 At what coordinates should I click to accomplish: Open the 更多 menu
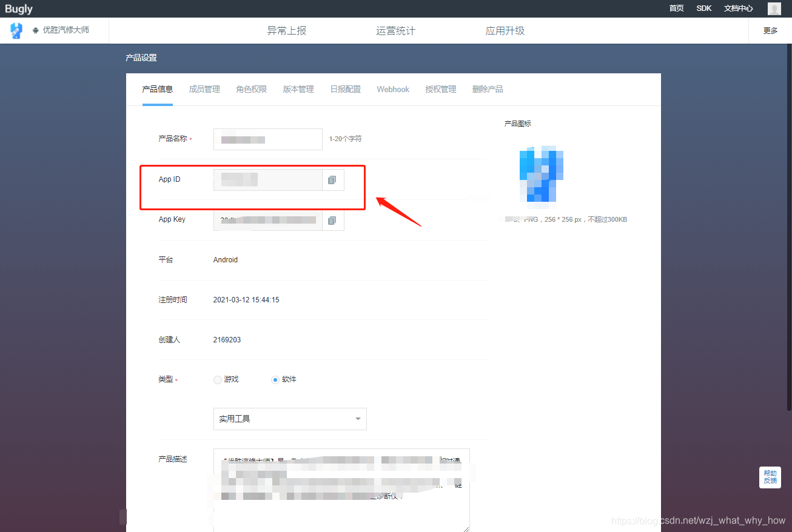click(x=770, y=30)
